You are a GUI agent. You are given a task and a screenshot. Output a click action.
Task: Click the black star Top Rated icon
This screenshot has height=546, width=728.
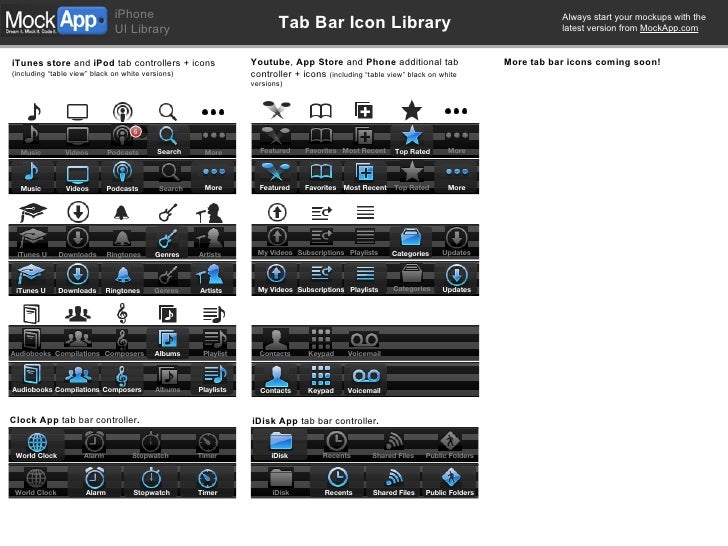[x=411, y=110]
